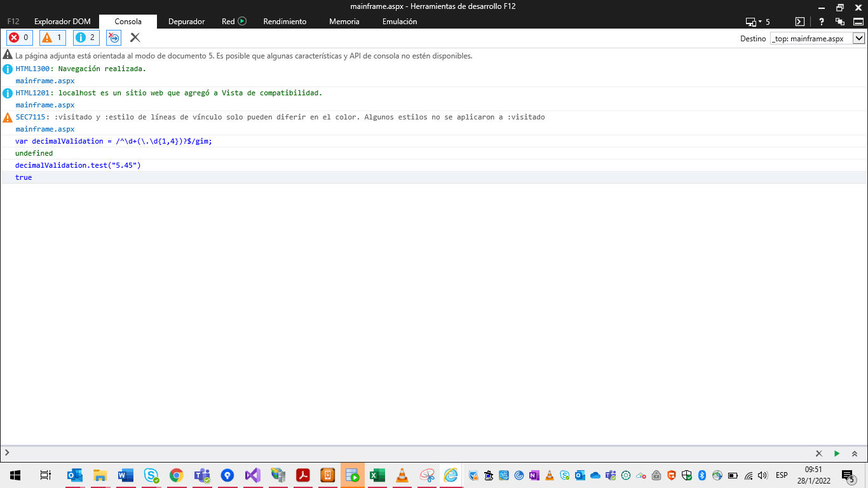The width and height of the screenshot is (868, 488).
Task: Toggle the warnings filter showing 1
Action: pos(53,37)
